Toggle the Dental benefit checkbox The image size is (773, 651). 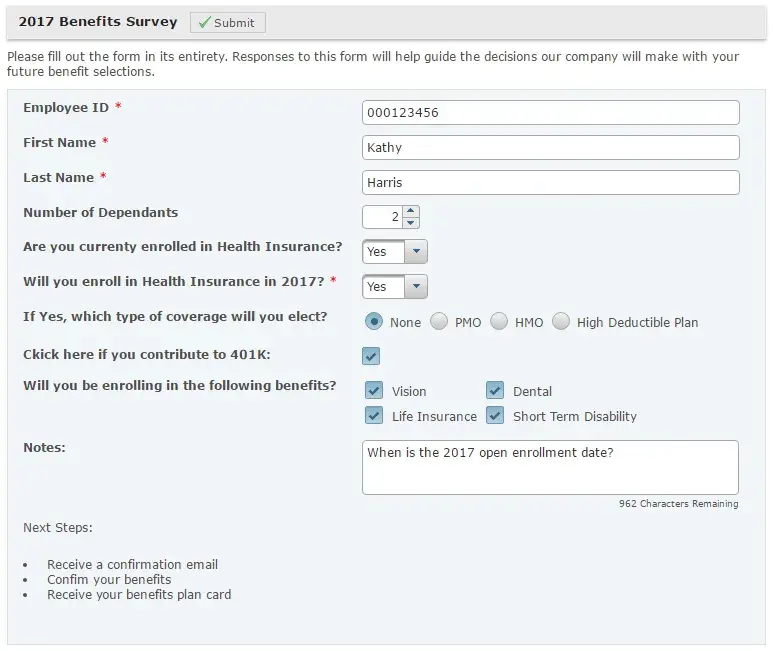point(495,391)
